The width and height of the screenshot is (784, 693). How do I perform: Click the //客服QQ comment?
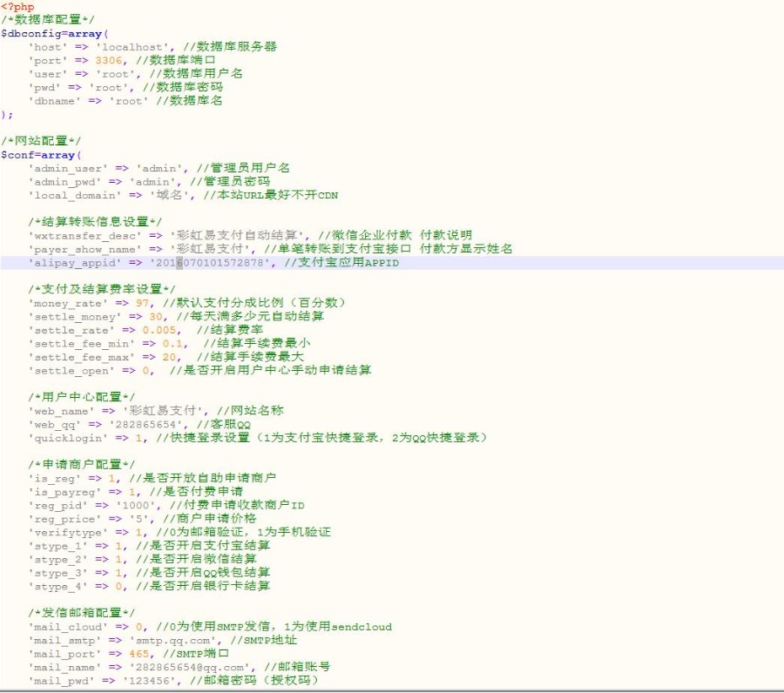224,424
